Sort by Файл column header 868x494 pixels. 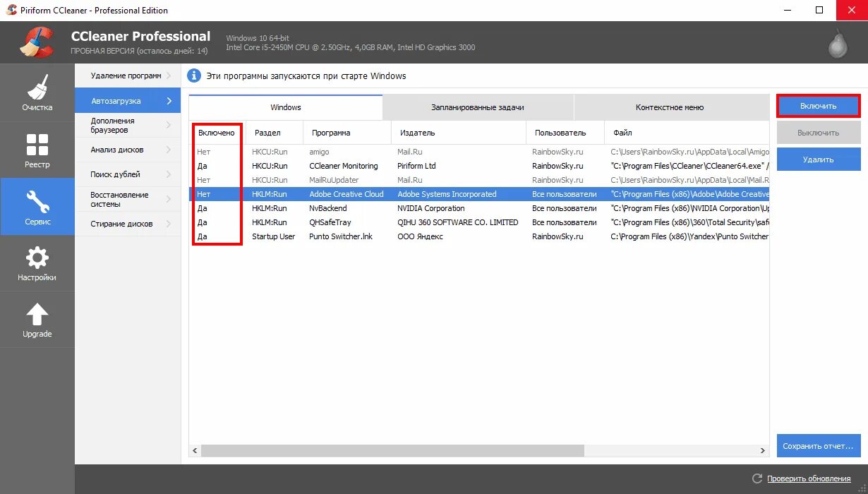tap(687, 133)
